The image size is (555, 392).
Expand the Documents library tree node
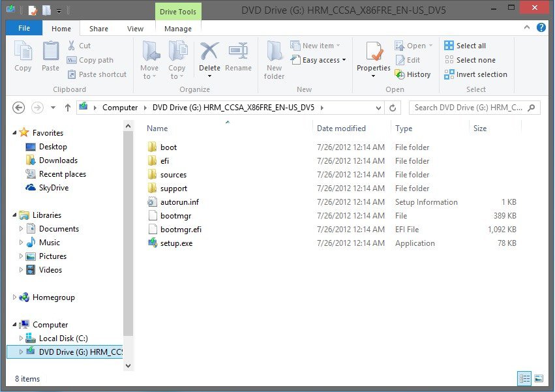22,229
